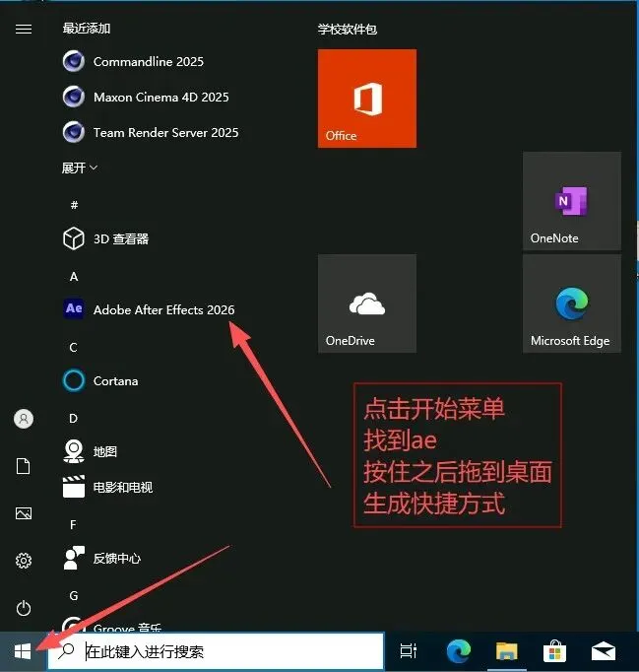Open File Explorer from the taskbar
The height and width of the screenshot is (672, 639).
[507, 651]
